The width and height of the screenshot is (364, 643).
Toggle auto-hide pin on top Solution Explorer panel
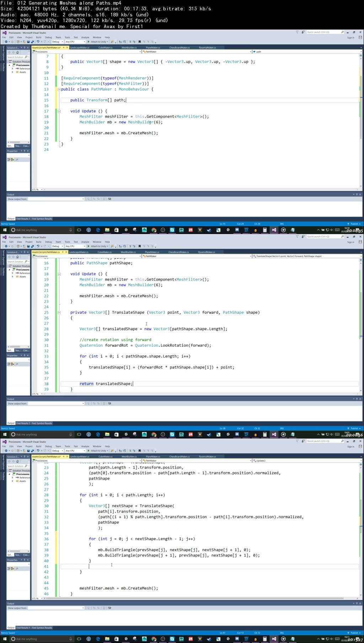click(25, 48)
